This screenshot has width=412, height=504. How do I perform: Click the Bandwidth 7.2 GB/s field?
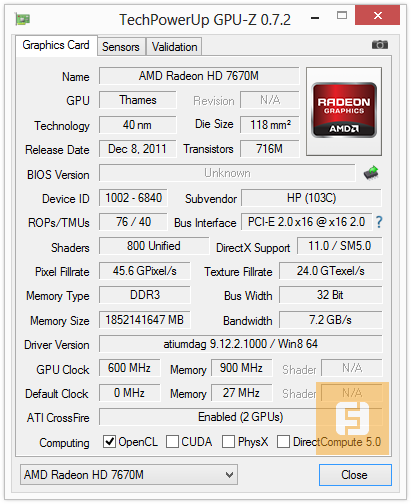(331, 320)
